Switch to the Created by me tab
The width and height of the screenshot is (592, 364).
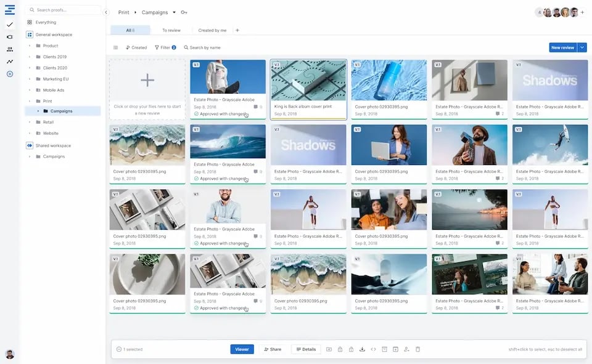[x=212, y=30]
